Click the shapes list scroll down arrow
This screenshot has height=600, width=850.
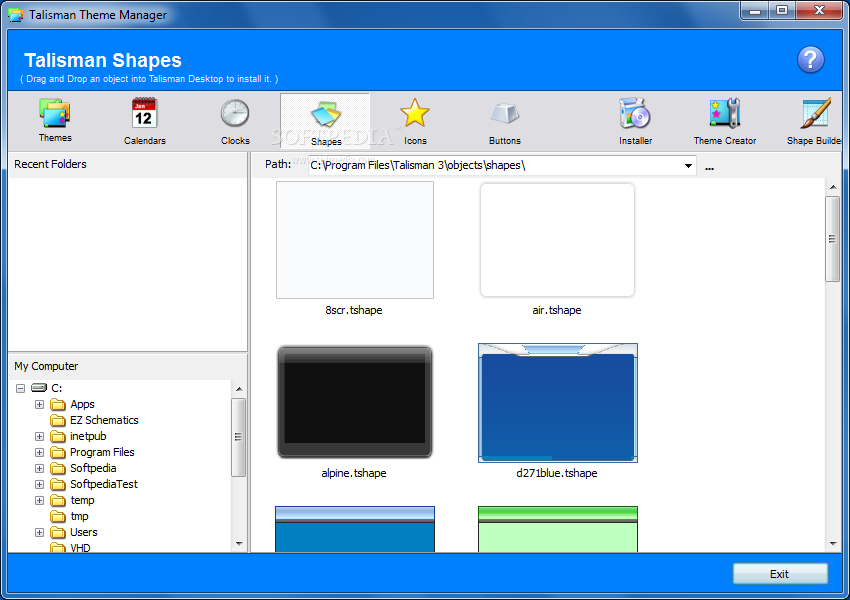pyautogui.click(x=833, y=544)
